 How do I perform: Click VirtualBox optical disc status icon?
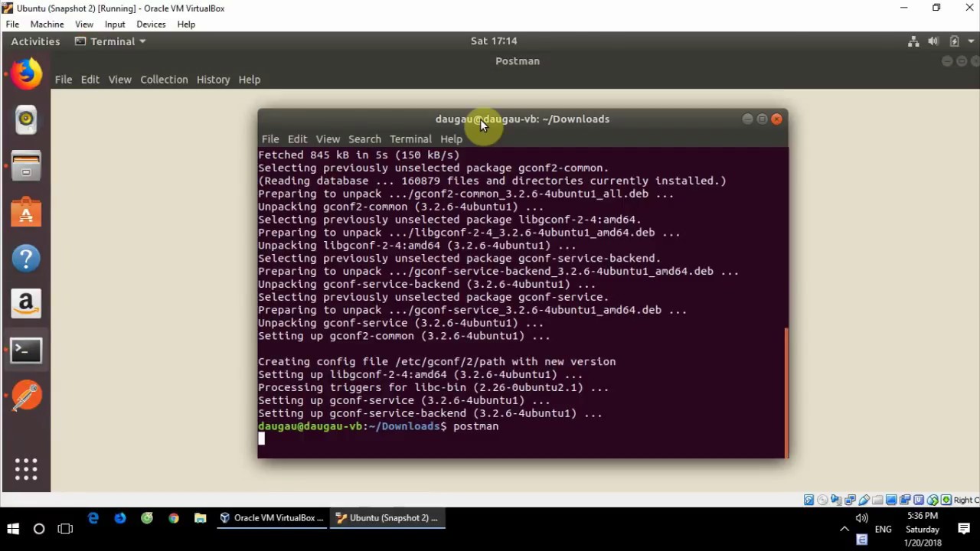click(x=822, y=500)
